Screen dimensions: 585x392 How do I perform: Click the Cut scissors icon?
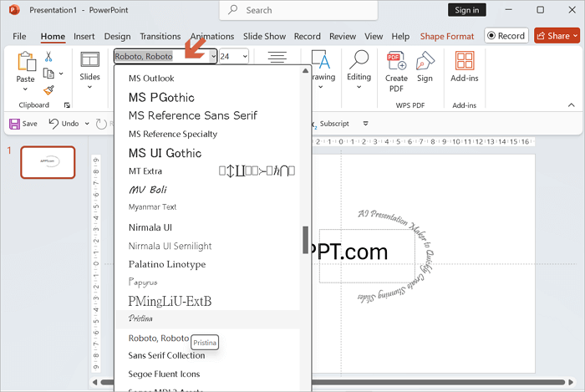pos(48,57)
